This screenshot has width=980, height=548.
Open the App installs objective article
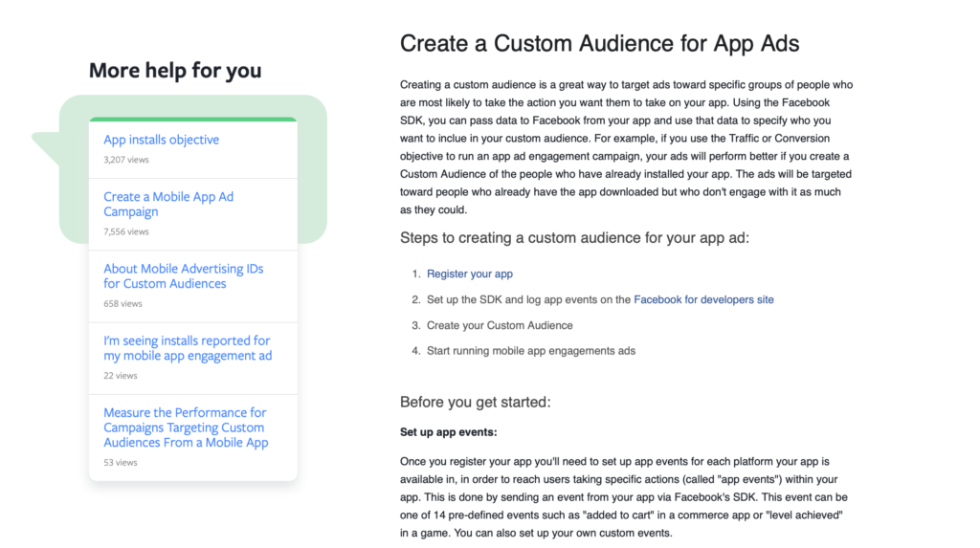coord(161,140)
